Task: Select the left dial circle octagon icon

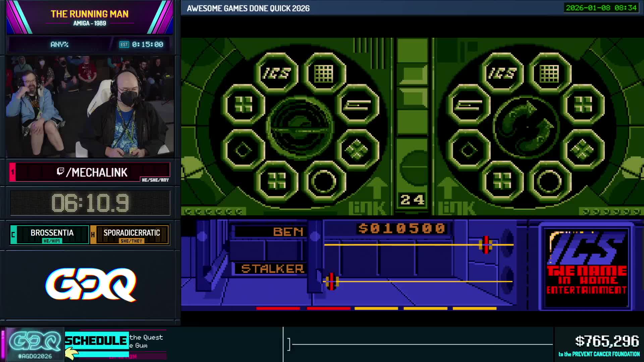Action: 324,181
